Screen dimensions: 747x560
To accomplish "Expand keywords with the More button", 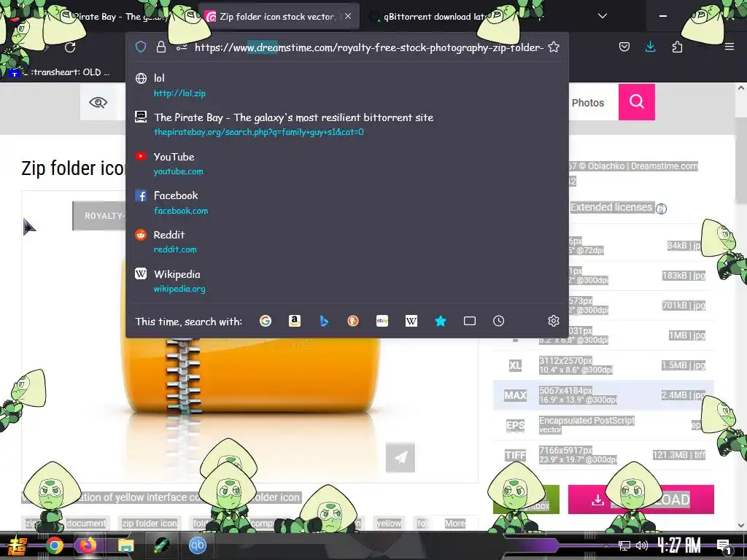I will [454, 523].
